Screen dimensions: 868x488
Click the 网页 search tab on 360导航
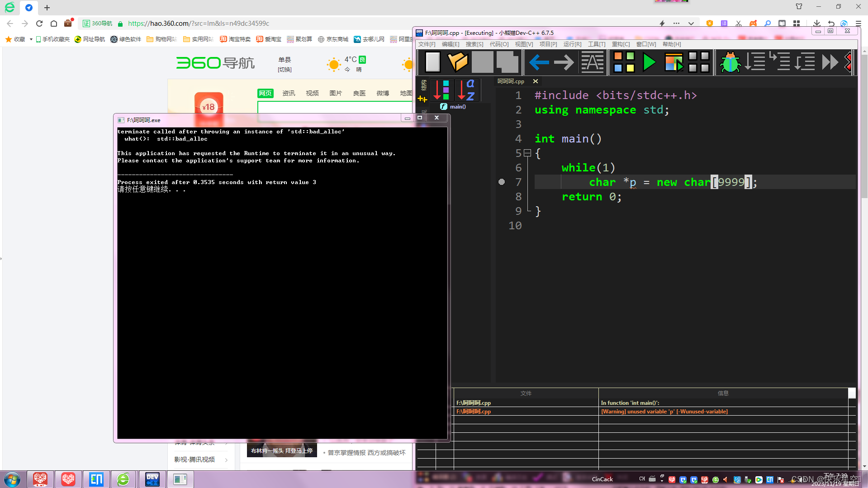tap(266, 93)
